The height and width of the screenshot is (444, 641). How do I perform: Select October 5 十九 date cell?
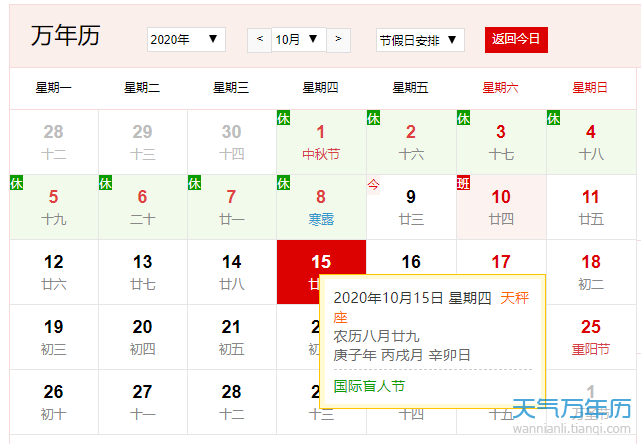point(54,207)
